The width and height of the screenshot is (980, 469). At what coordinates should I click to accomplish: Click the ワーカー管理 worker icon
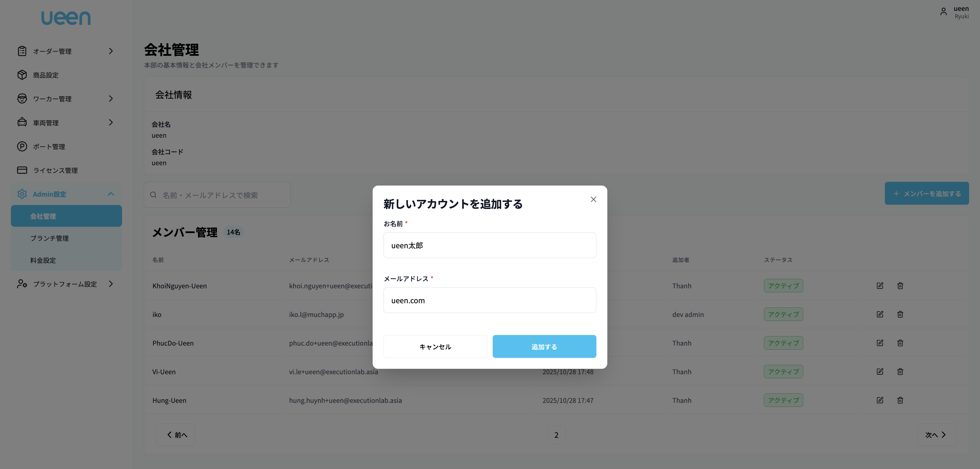(22, 99)
